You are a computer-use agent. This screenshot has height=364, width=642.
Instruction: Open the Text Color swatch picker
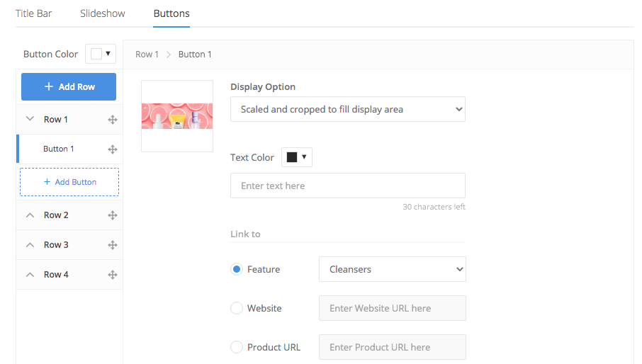[296, 157]
